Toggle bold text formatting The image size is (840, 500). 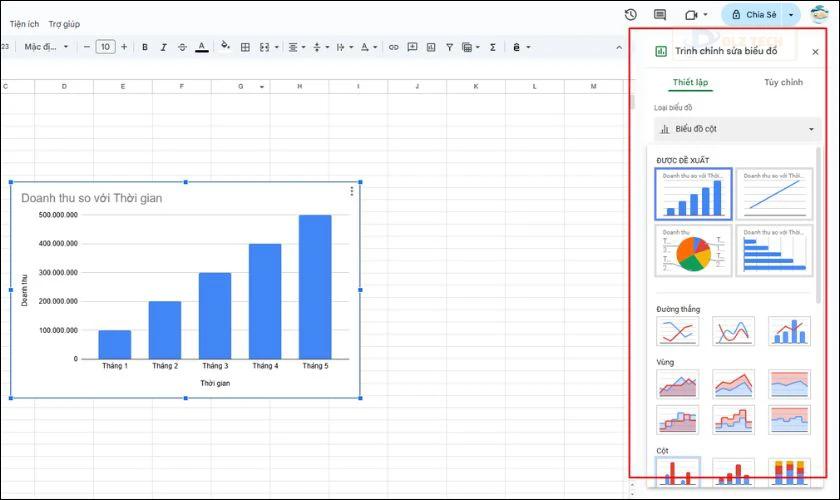pos(145,47)
